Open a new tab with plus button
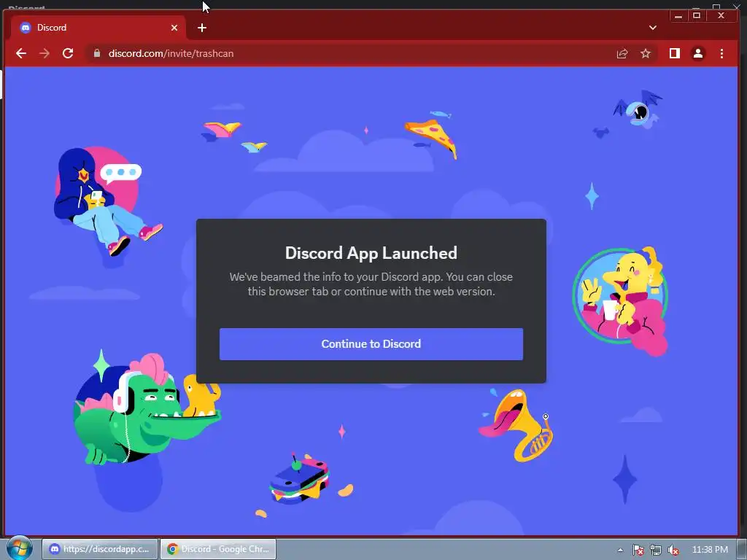The height and width of the screenshot is (560, 747). tap(202, 28)
